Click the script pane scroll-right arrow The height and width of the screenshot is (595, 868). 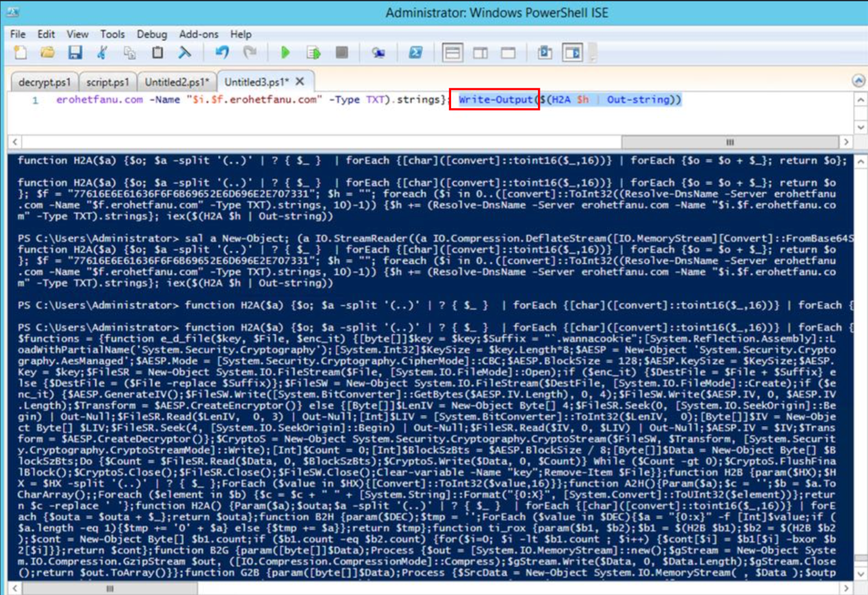click(x=847, y=142)
